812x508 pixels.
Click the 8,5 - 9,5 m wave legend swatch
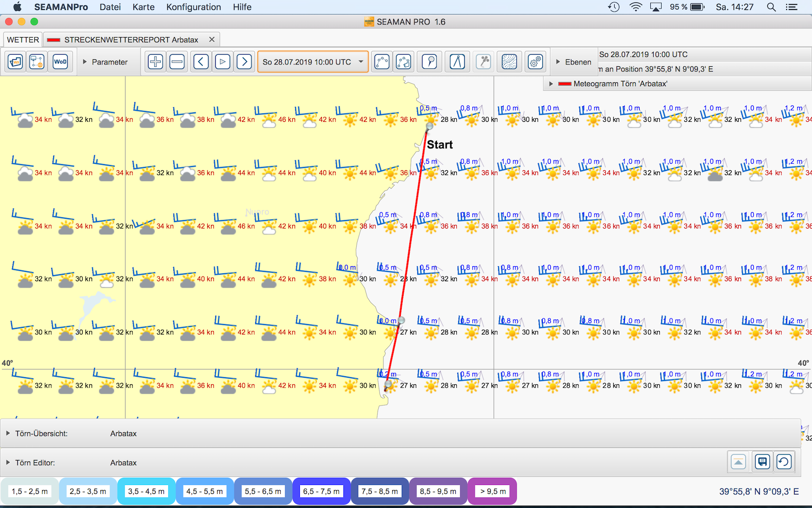click(438, 491)
